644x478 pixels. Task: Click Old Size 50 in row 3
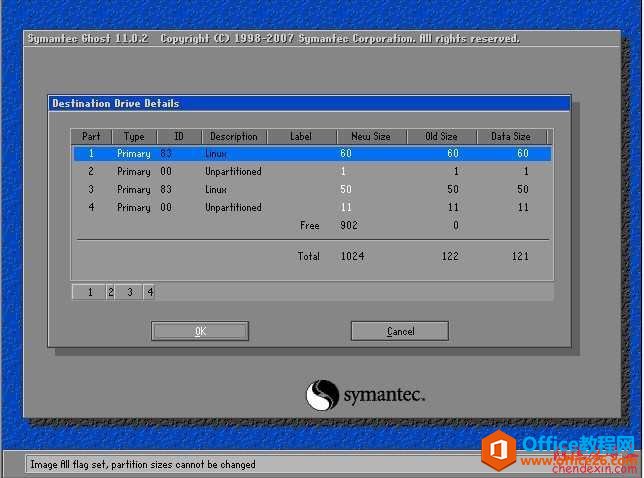pyautogui.click(x=453, y=189)
